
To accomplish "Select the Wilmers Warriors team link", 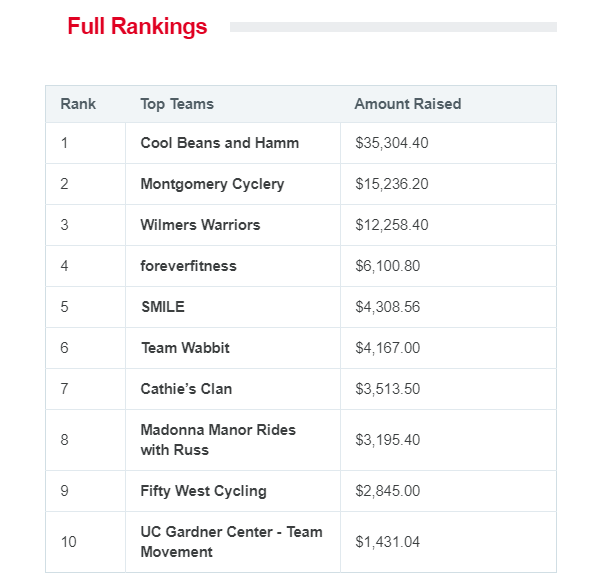I will (x=200, y=225).
